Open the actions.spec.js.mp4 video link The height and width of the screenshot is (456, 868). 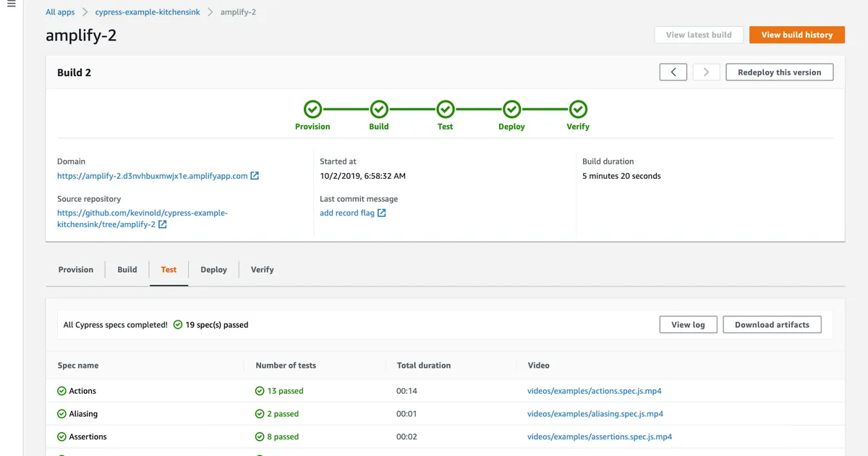[x=594, y=391]
